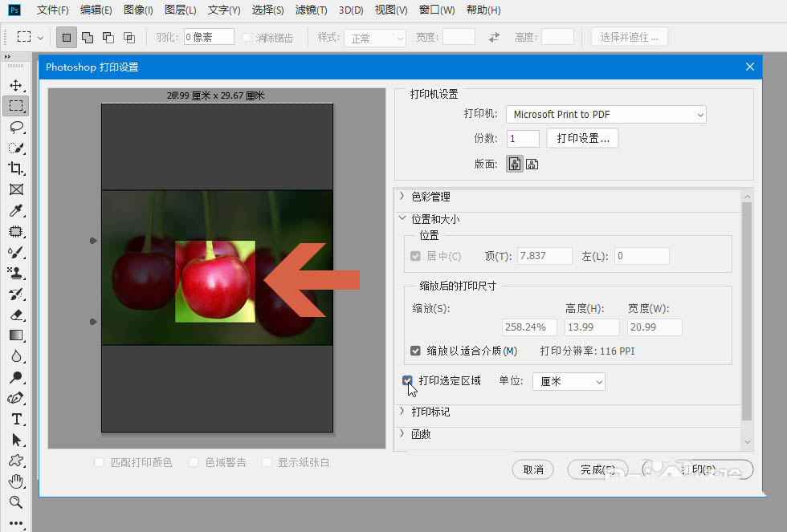Select the Zoom tool
787x532 pixels.
click(x=16, y=502)
